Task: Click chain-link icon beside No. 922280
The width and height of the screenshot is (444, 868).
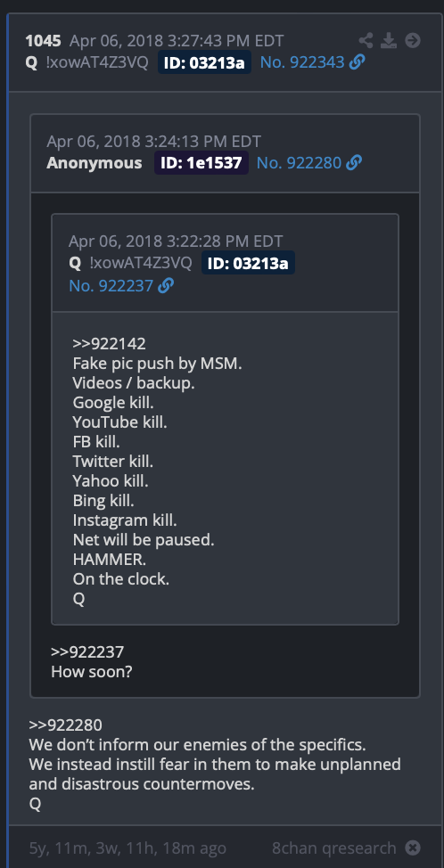Action: pyautogui.click(x=354, y=163)
